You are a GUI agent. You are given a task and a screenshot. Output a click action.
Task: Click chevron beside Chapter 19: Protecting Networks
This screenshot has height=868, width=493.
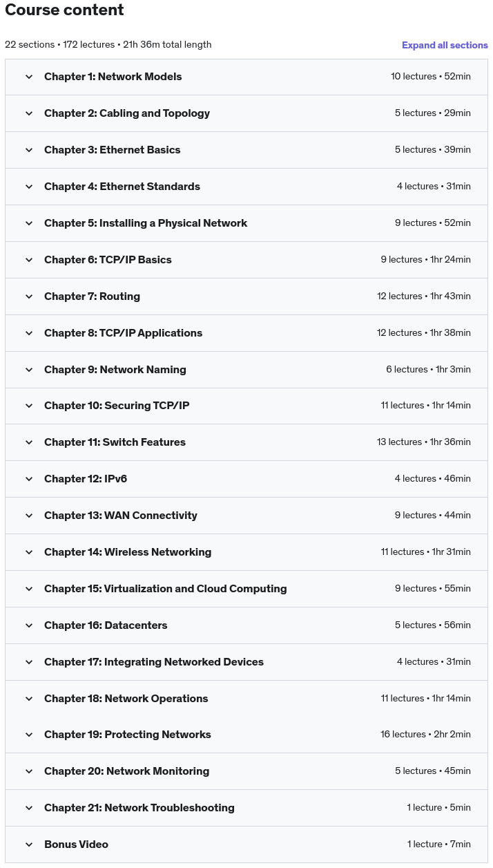[x=29, y=735]
